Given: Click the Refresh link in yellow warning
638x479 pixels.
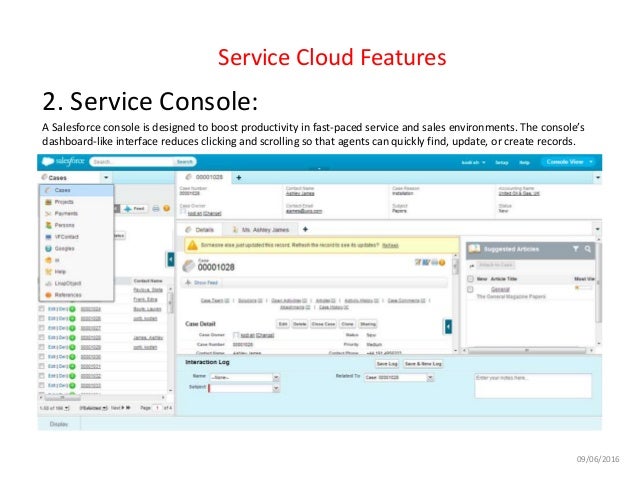Looking at the screenshot, I should click(x=390, y=245).
